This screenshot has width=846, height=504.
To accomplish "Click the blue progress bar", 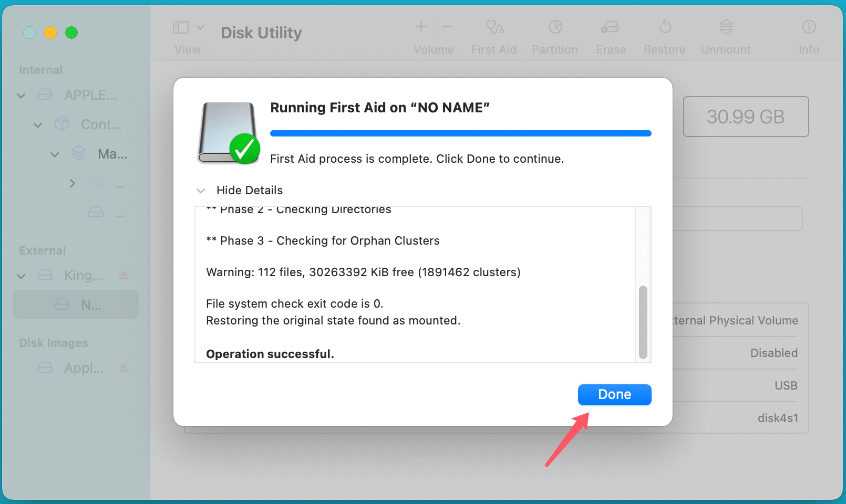I will pos(460,133).
